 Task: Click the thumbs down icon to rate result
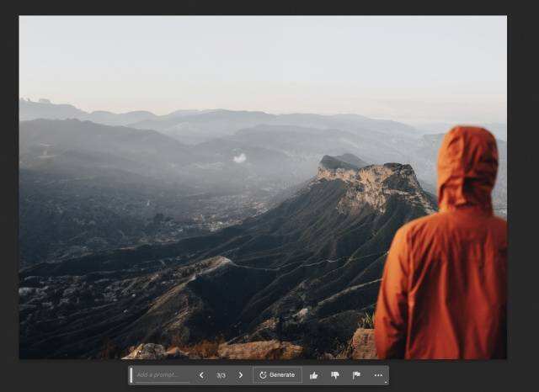point(334,375)
